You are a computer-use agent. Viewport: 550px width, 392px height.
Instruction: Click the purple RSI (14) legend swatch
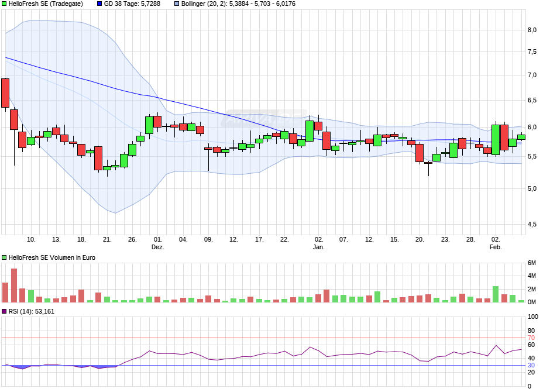[4, 311]
